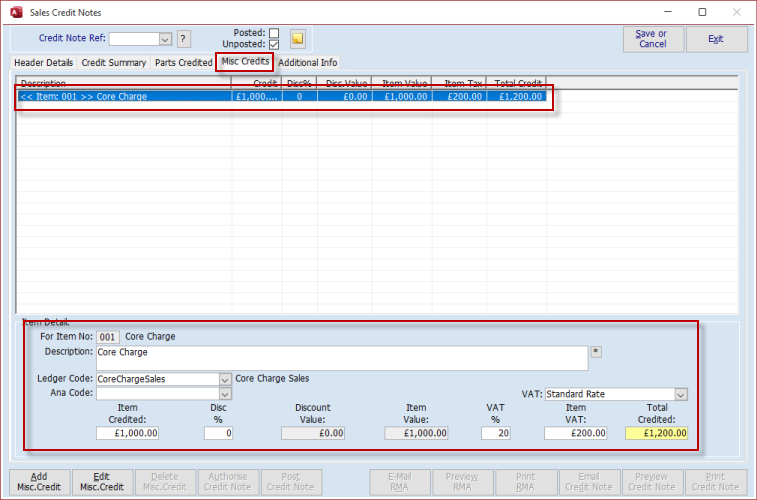Viewport: 757px width, 500px height.
Task: Open the Additional Info tab
Action: [x=307, y=63]
